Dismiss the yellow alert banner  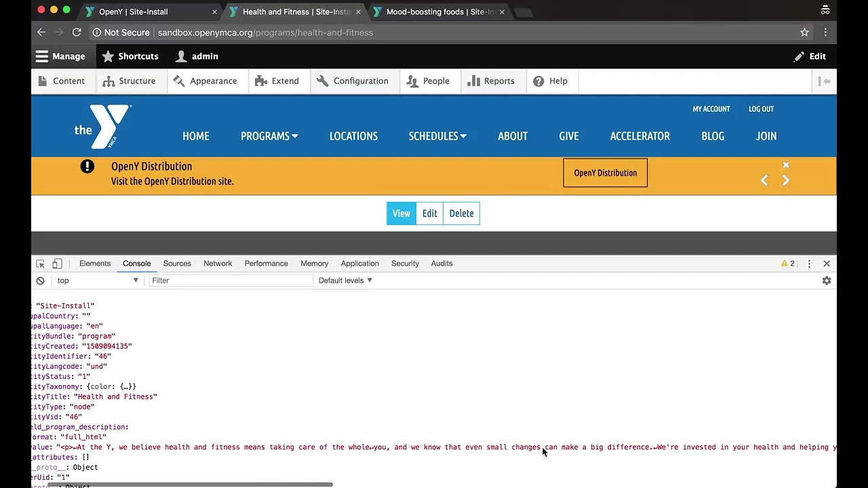pyautogui.click(x=786, y=165)
